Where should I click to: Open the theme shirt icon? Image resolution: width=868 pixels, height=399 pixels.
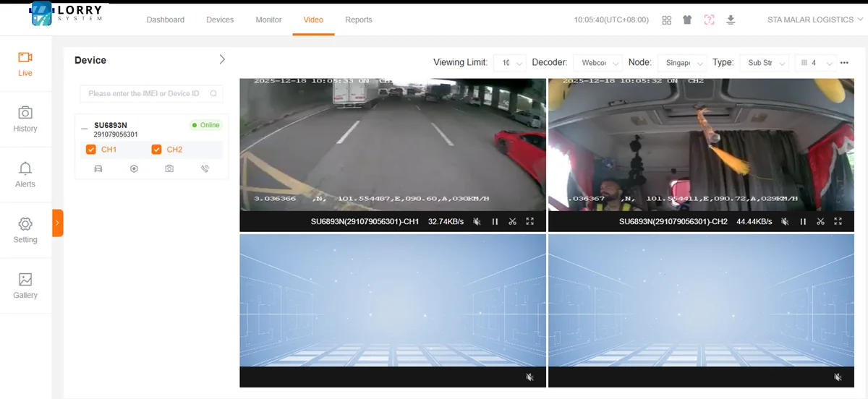687,20
